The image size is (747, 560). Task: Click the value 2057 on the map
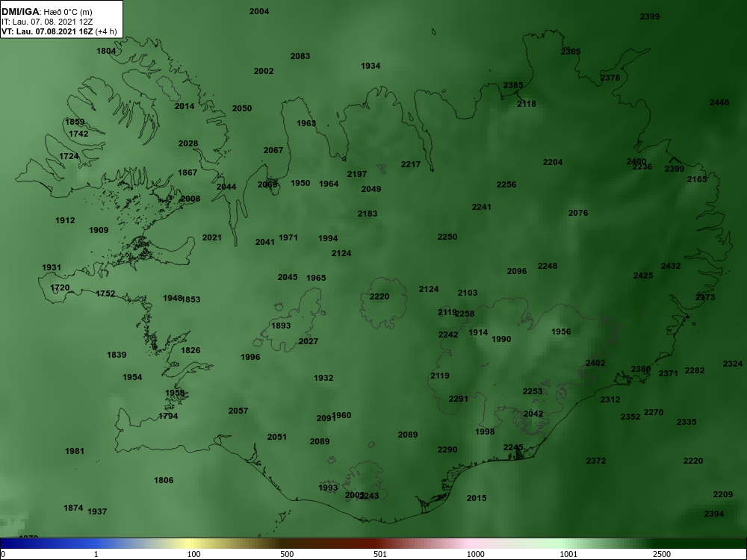point(238,411)
